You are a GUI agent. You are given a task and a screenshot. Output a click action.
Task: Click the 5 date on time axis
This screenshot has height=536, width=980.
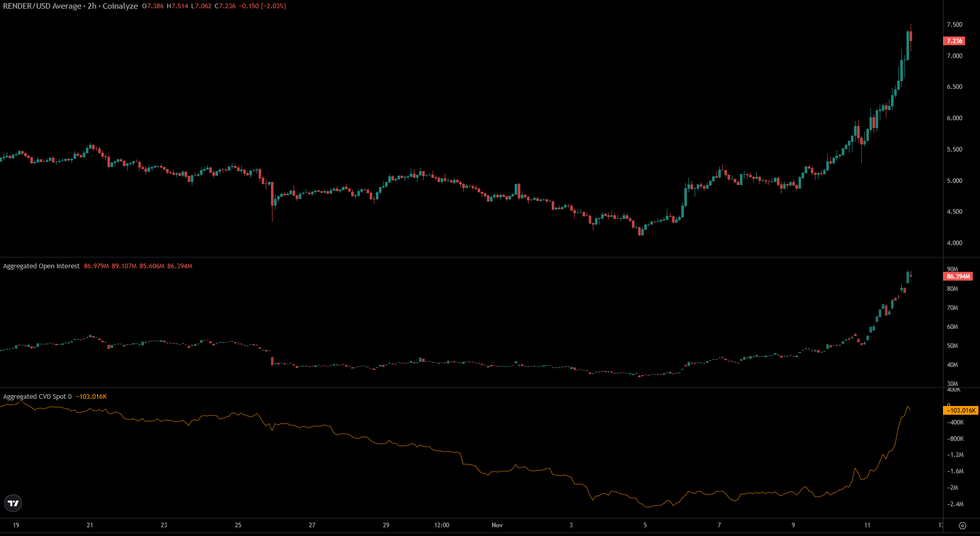coord(645,525)
